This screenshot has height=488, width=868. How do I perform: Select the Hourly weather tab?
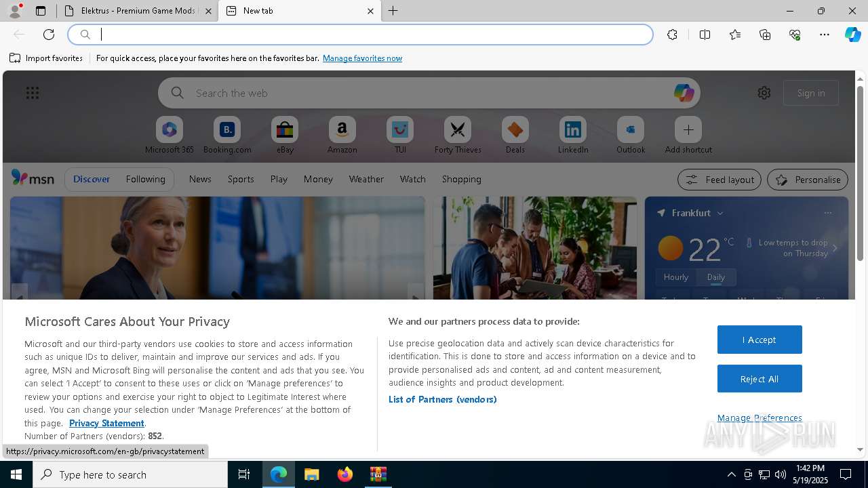pos(676,277)
